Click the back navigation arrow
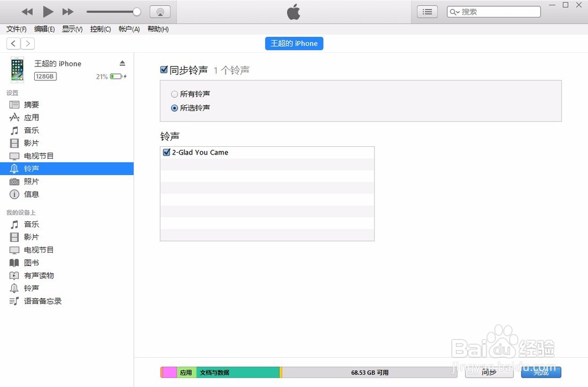Screen dimensions: 588x387 pos(13,43)
